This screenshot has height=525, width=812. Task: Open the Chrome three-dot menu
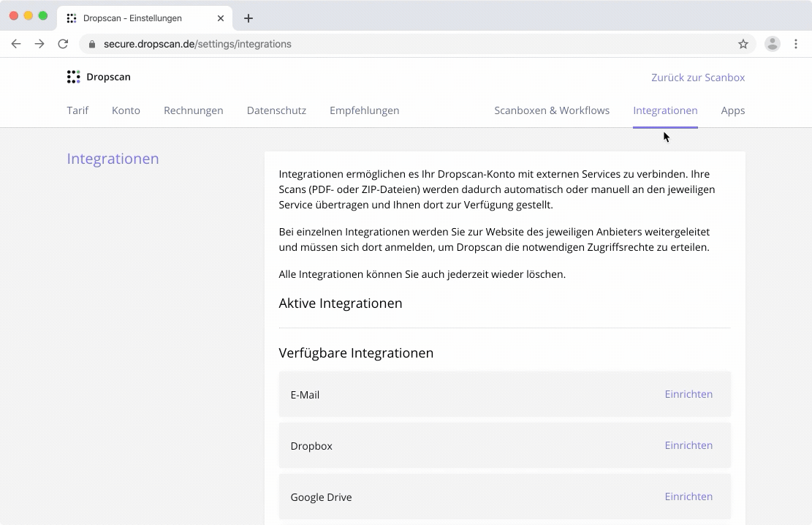pyautogui.click(x=796, y=44)
